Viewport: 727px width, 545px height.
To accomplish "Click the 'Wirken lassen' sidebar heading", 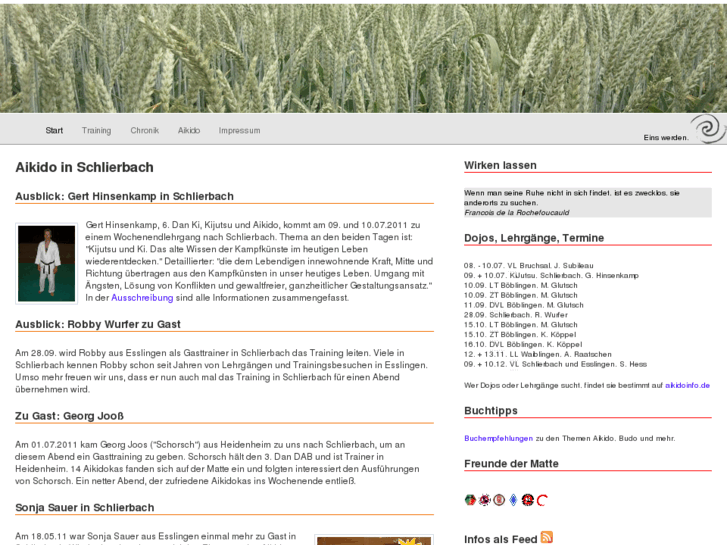I will [x=500, y=165].
